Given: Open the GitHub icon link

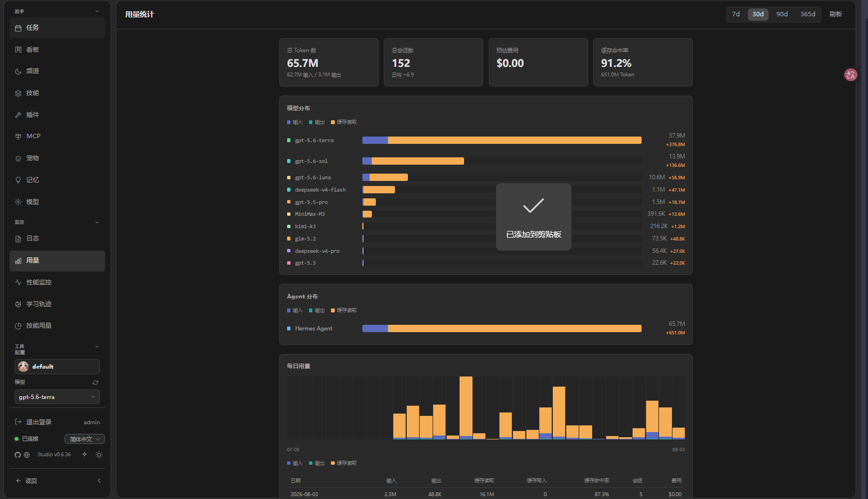Looking at the screenshot, I should pos(17,455).
